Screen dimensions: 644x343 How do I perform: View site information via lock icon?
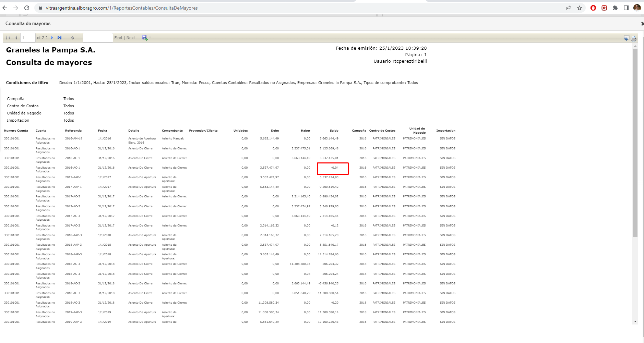click(x=40, y=8)
